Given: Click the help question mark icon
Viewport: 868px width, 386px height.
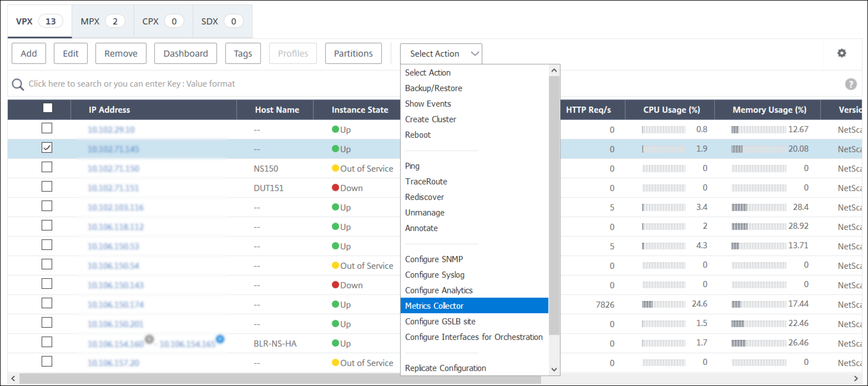Looking at the screenshot, I should pyautogui.click(x=851, y=84).
